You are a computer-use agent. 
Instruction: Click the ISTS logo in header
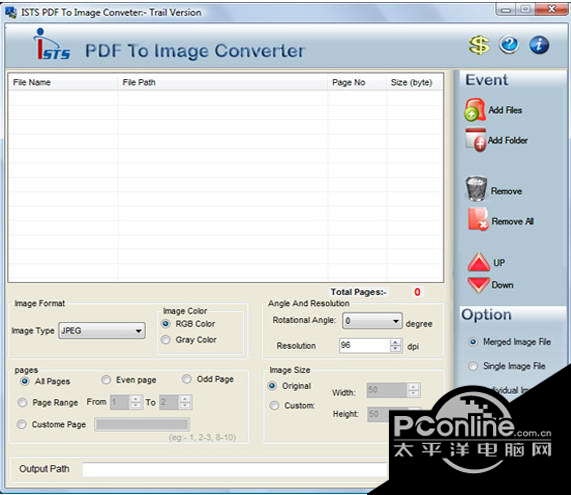coord(52,44)
